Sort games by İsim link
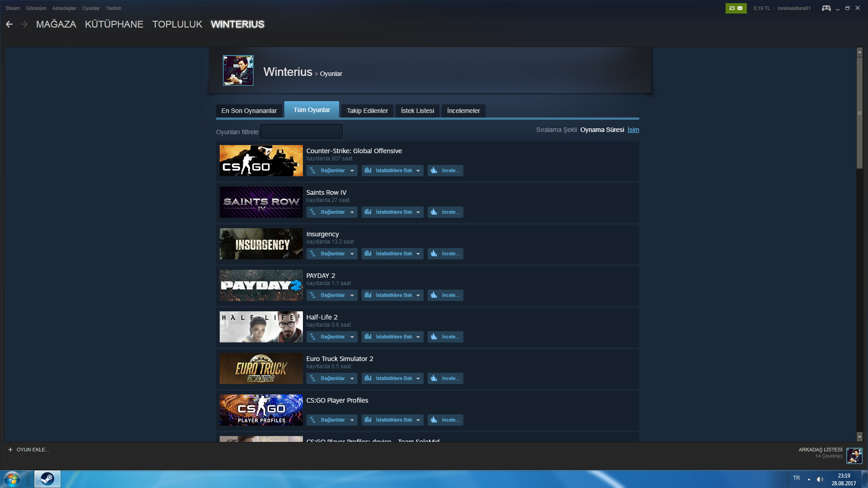 pos(633,130)
